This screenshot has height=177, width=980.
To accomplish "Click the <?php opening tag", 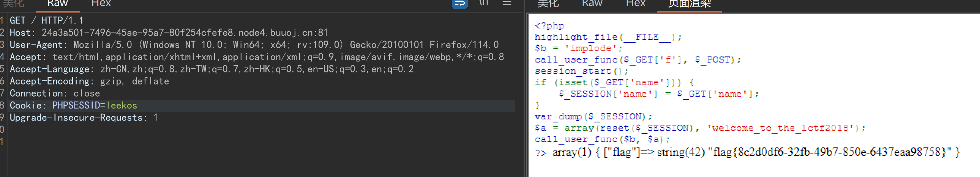I will (549, 26).
